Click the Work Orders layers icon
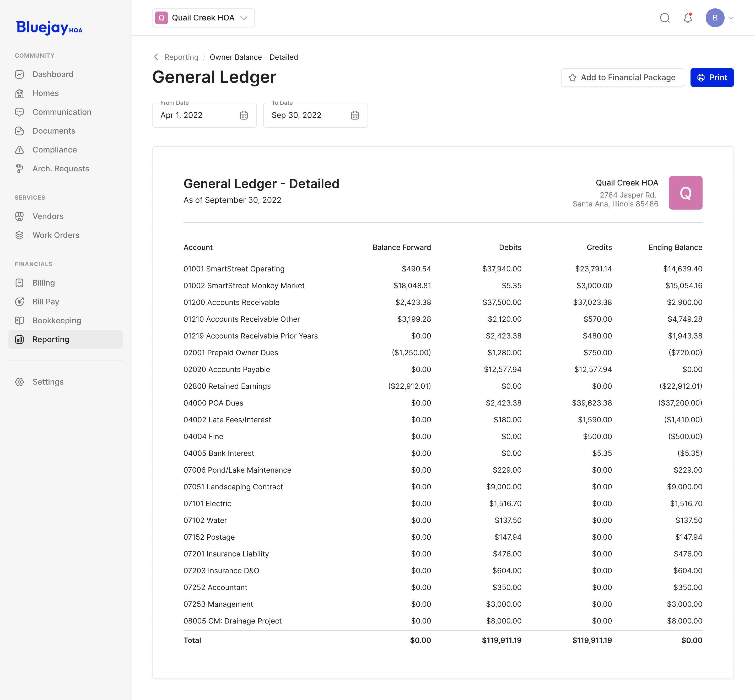755x700 pixels. coord(19,235)
